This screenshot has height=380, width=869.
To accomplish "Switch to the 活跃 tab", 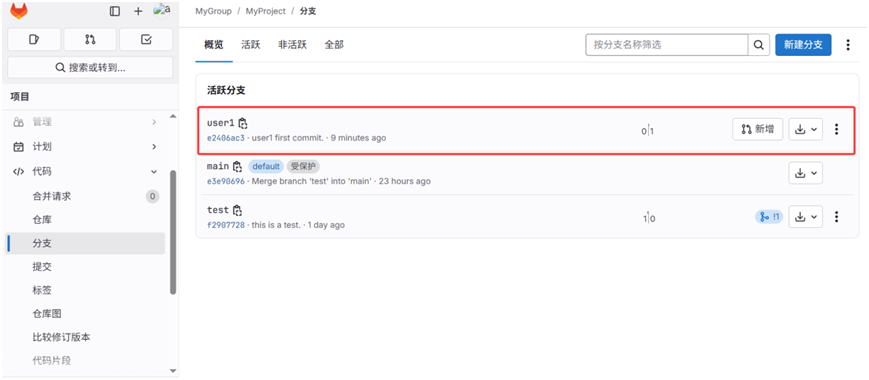I will click(251, 45).
